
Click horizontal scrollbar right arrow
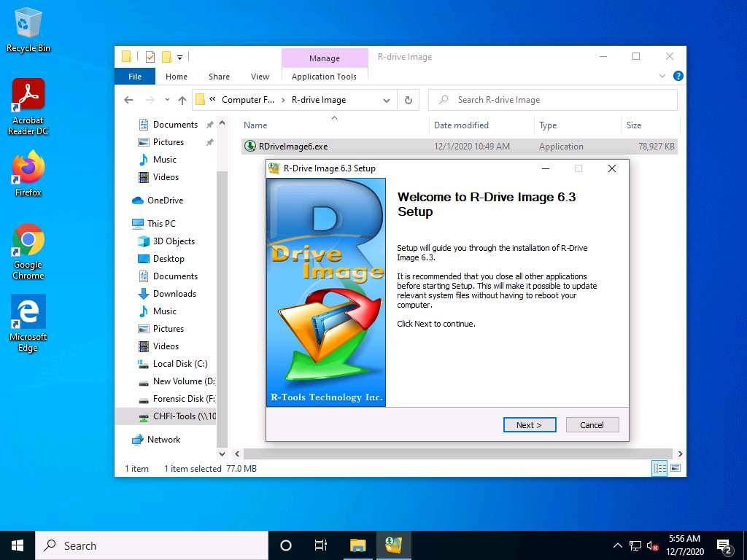pyautogui.click(x=680, y=454)
